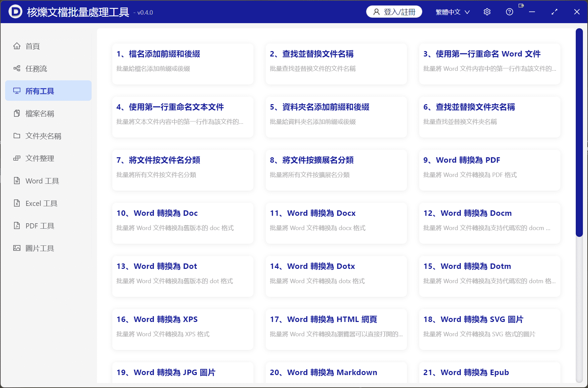Open the help question mark icon
Viewport: 588px width, 388px height.
509,12
